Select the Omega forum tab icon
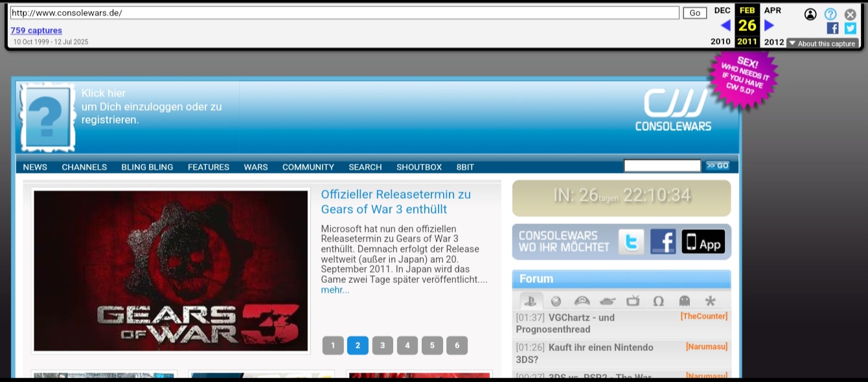868x382 pixels. 659,301
